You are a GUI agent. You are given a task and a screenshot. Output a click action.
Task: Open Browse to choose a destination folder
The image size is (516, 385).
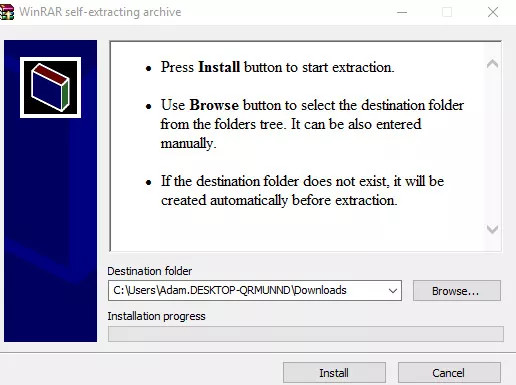pyautogui.click(x=457, y=291)
